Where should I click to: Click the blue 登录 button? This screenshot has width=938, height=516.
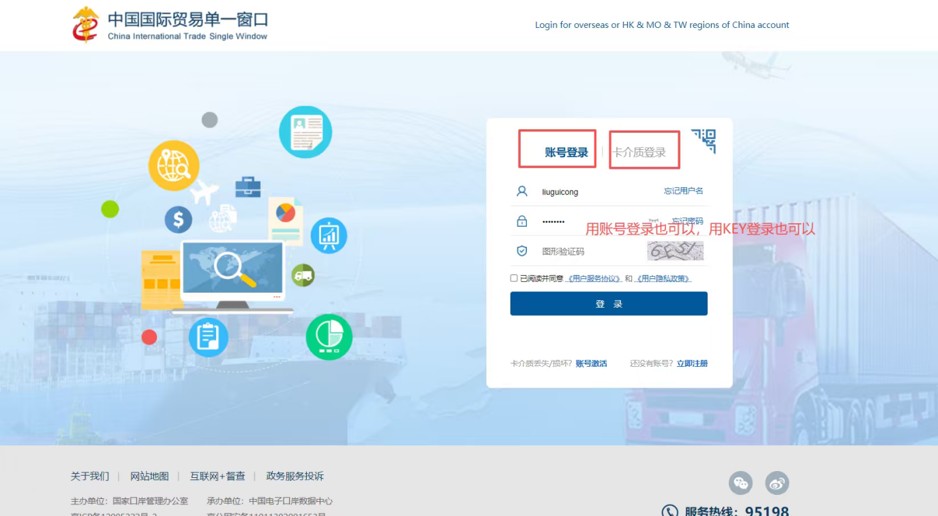click(x=609, y=304)
